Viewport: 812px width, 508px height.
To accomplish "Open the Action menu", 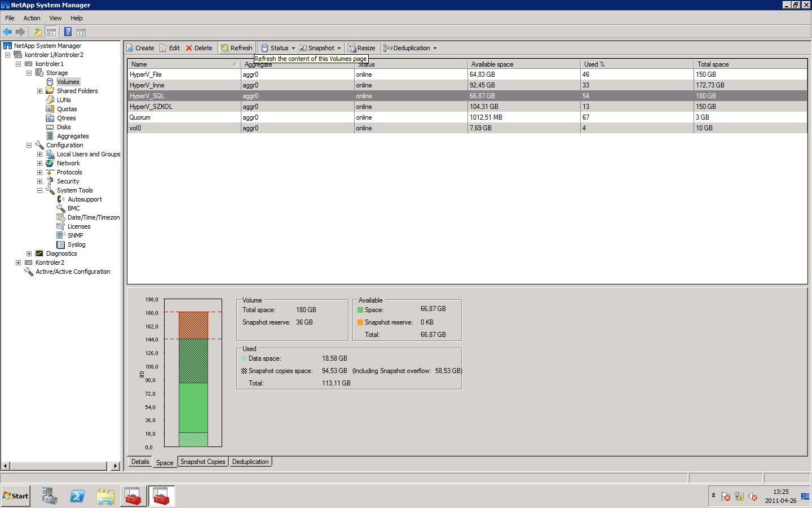I will tap(32, 18).
